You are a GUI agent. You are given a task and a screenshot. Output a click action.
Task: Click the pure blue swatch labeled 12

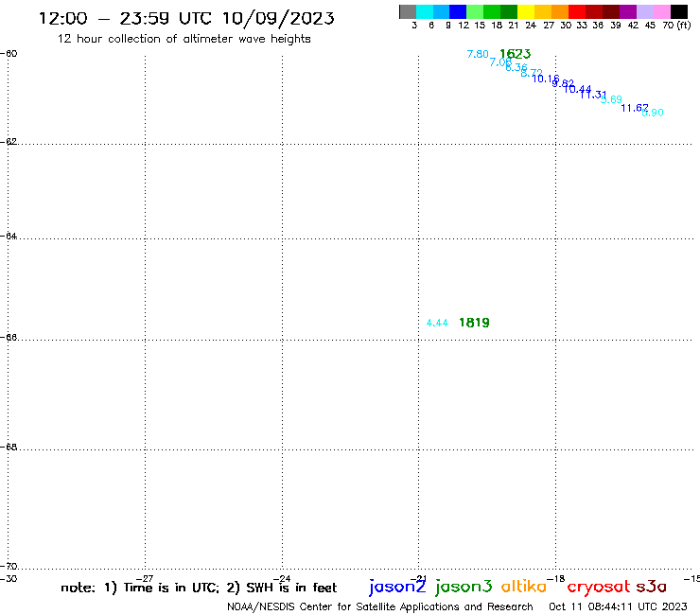(458, 11)
